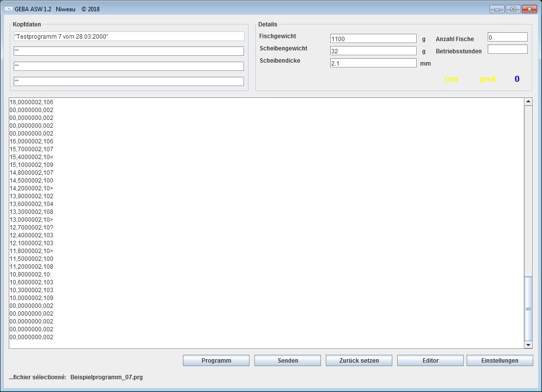
Task: Select line 12,4000002,103
Action: coord(31,235)
